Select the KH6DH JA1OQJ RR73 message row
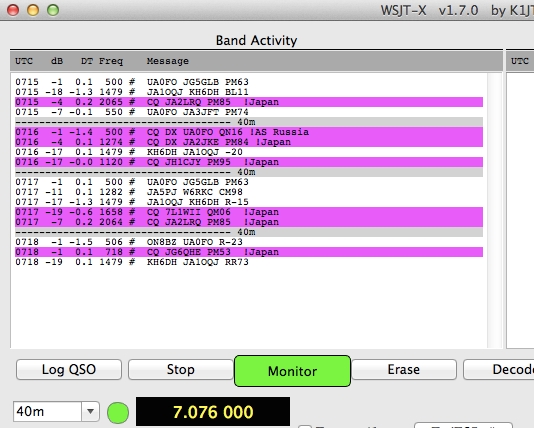534x428 pixels. coord(249,262)
